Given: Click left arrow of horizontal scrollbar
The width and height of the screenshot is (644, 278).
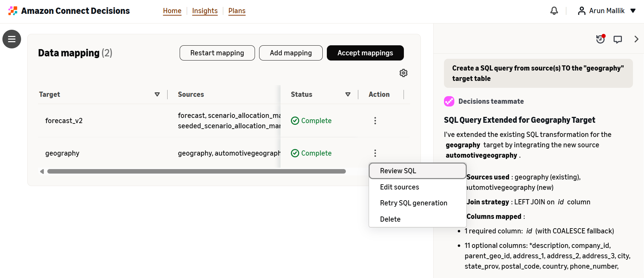Looking at the screenshot, I should pos(42,172).
